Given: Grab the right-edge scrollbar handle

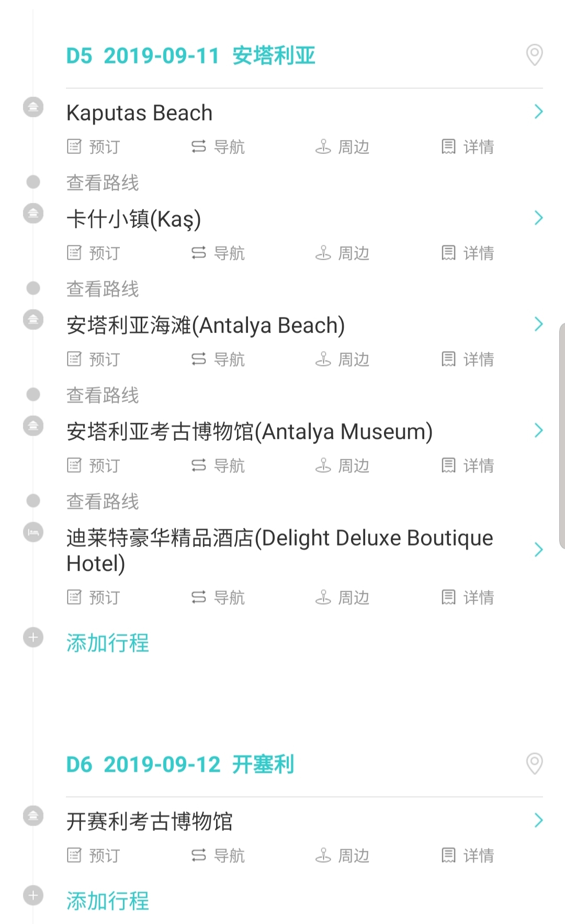Looking at the screenshot, I should coord(562,436).
